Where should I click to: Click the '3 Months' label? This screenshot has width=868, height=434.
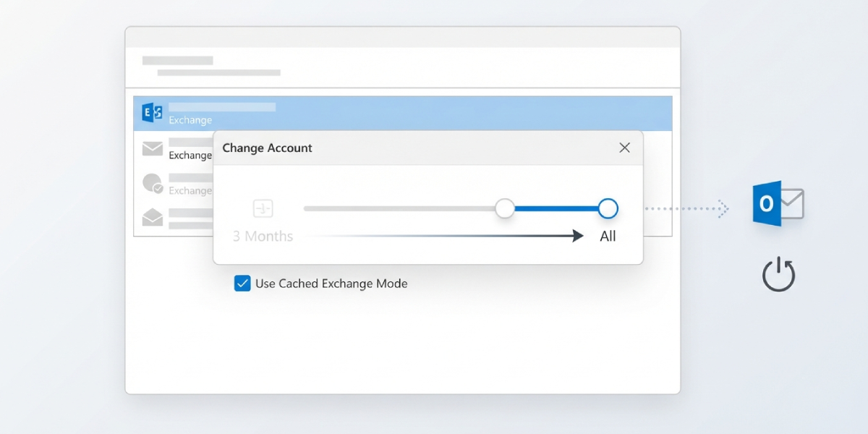263,237
